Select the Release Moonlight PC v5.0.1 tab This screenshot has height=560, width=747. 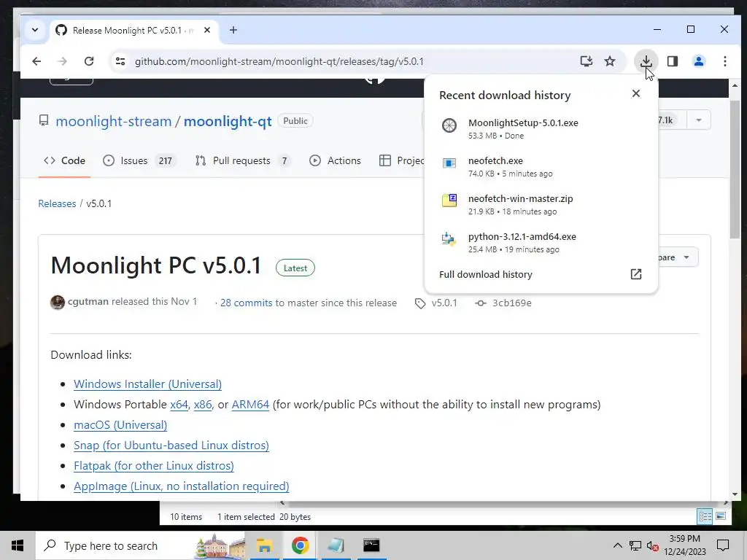coord(133,31)
